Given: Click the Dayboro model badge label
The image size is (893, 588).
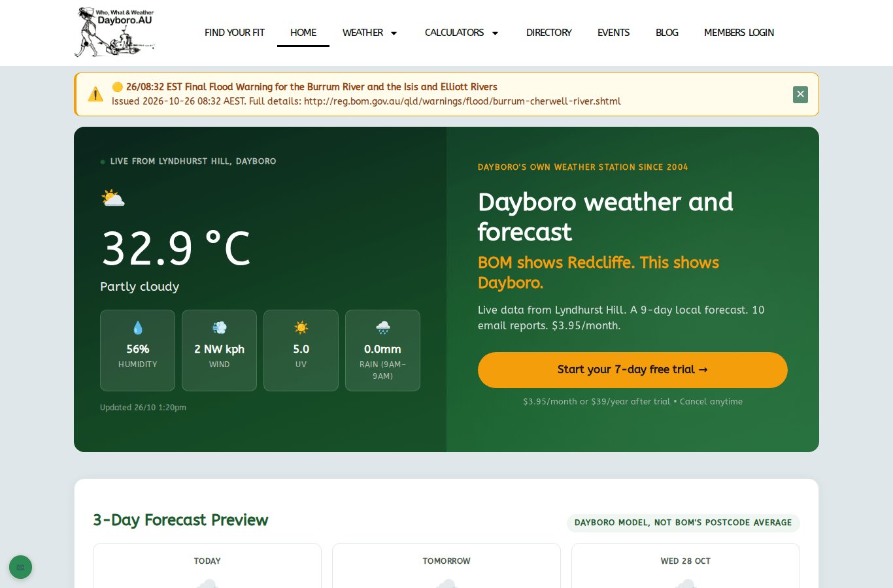Looking at the screenshot, I should 683,523.
